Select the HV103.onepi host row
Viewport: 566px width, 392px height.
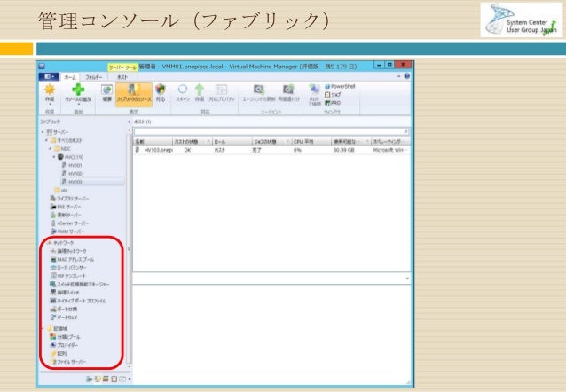point(271,150)
